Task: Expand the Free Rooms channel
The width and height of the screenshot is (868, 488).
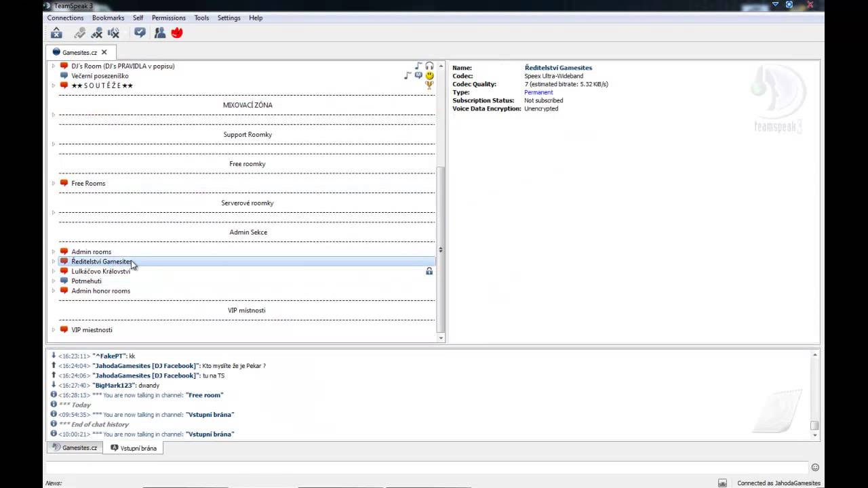Action: coord(54,183)
